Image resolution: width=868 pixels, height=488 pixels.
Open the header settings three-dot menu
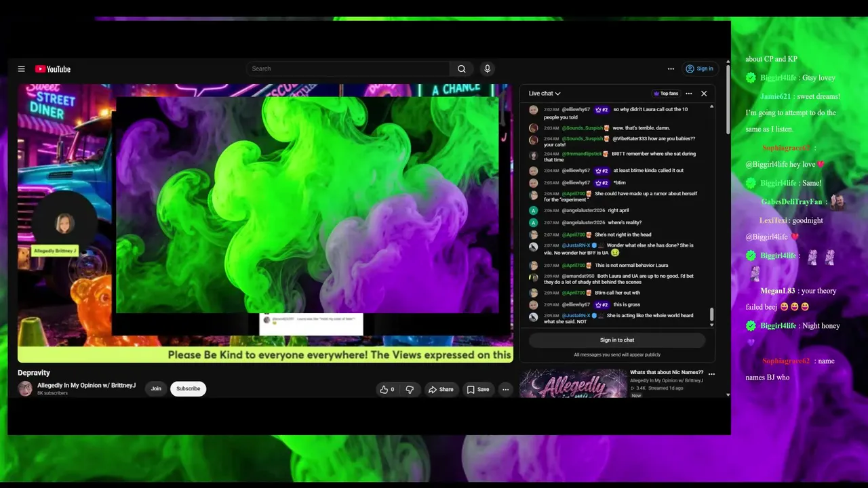671,68
